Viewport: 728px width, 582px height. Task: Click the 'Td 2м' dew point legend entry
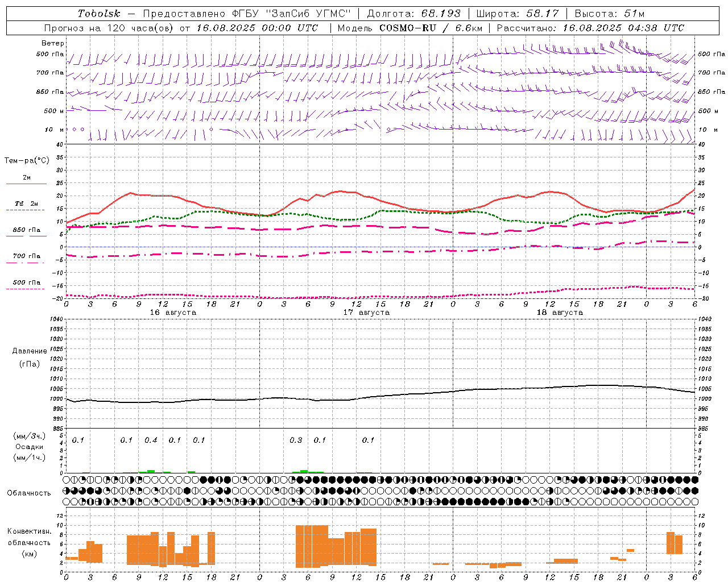[x=27, y=203]
